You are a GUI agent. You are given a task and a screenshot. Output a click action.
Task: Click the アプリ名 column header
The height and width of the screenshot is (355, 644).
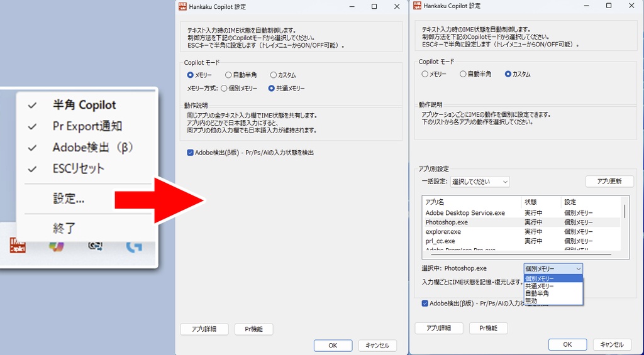coord(472,202)
